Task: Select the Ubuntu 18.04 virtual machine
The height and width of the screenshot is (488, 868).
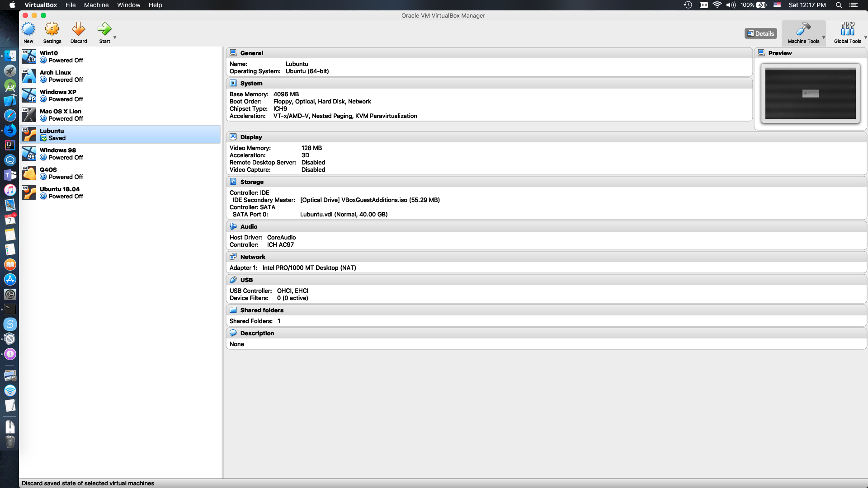Action: (x=120, y=192)
